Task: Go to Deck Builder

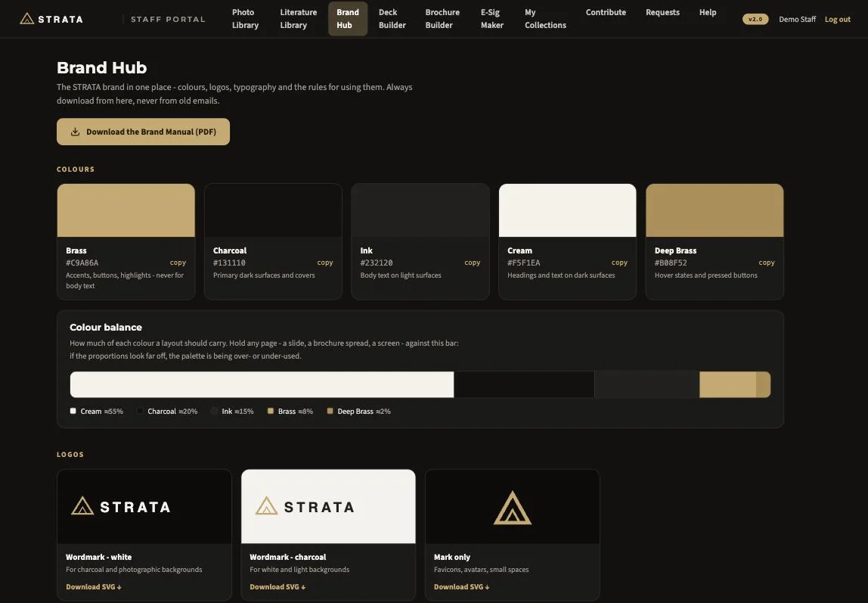Action: click(x=392, y=19)
